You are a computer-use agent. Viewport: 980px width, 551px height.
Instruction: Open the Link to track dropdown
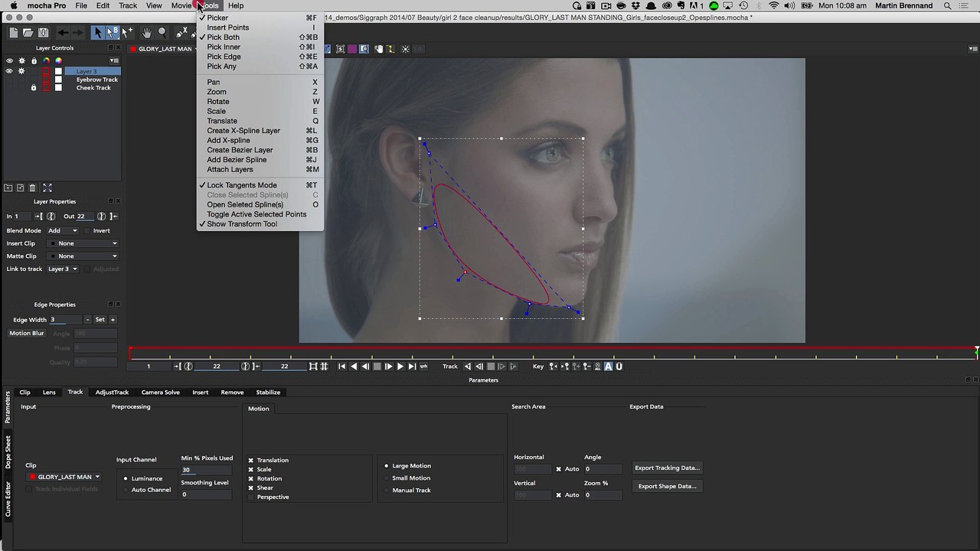(63, 269)
